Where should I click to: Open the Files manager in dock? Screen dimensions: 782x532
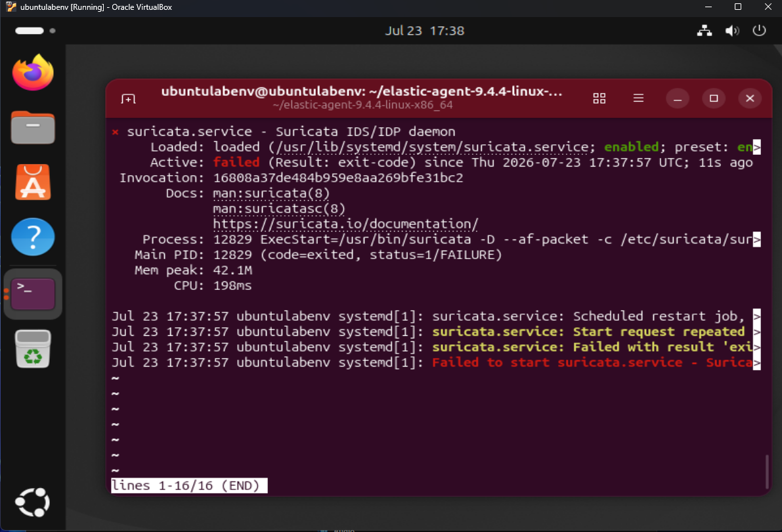(x=33, y=127)
